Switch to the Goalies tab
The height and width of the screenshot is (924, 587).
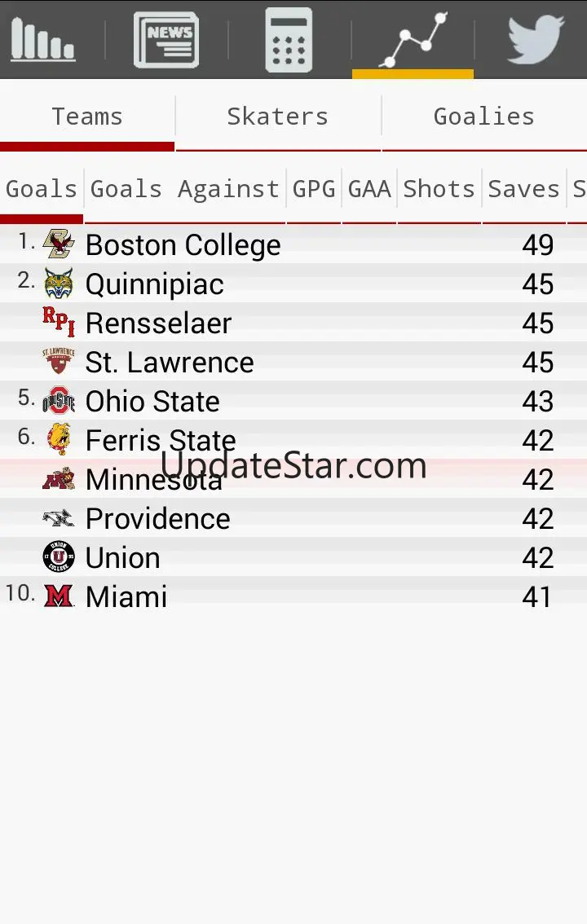click(x=483, y=117)
